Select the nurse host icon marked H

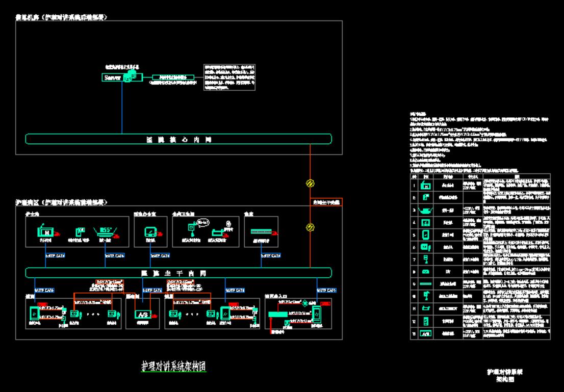point(45,231)
